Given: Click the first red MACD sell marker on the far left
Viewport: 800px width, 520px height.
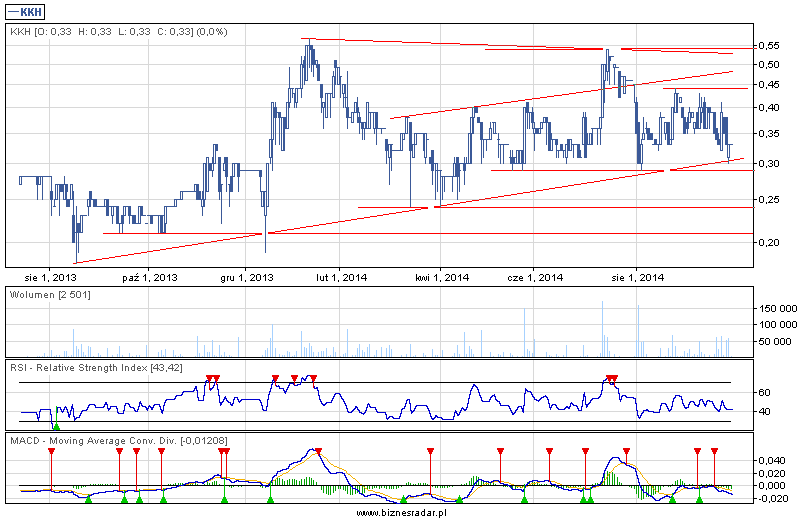Looking at the screenshot, I should pyautogui.click(x=51, y=452).
